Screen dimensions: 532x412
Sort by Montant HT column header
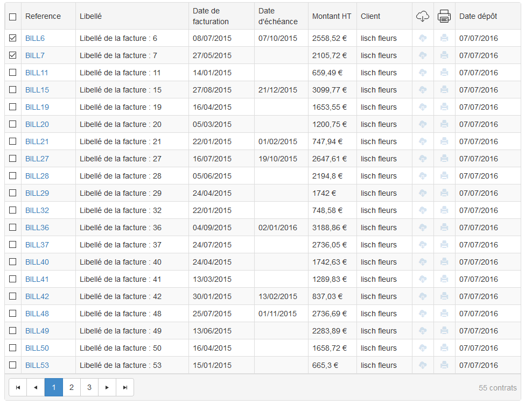[332, 16]
